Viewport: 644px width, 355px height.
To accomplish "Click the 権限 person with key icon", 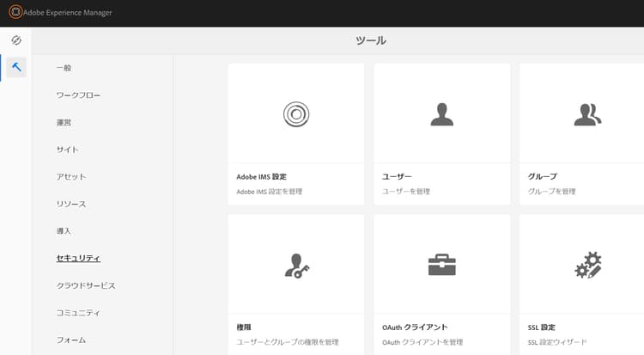I will click(297, 266).
